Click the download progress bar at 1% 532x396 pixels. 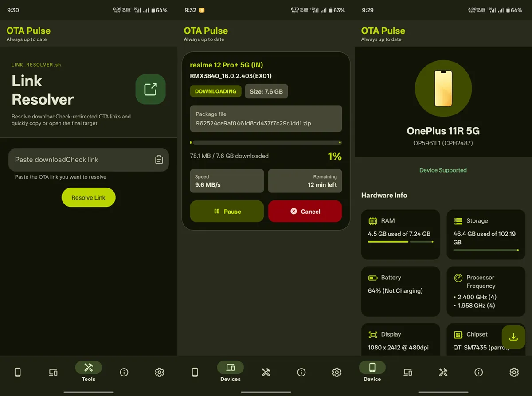click(266, 142)
